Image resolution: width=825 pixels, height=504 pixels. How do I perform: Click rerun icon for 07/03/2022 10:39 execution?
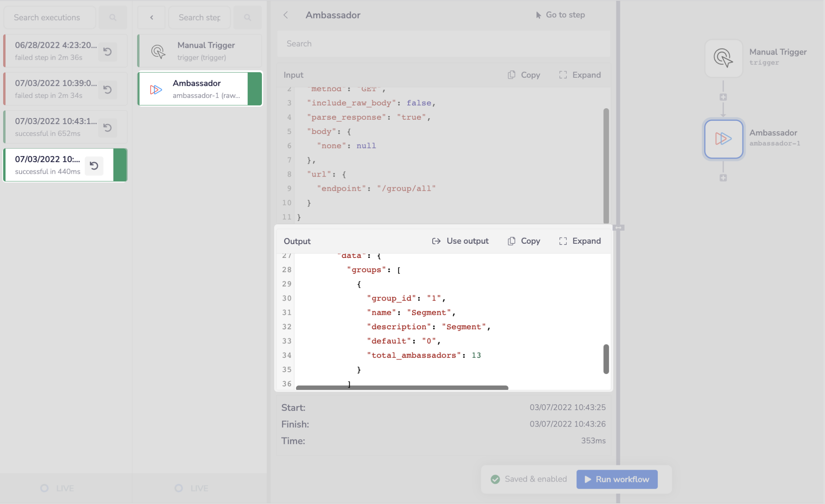coord(107,90)
